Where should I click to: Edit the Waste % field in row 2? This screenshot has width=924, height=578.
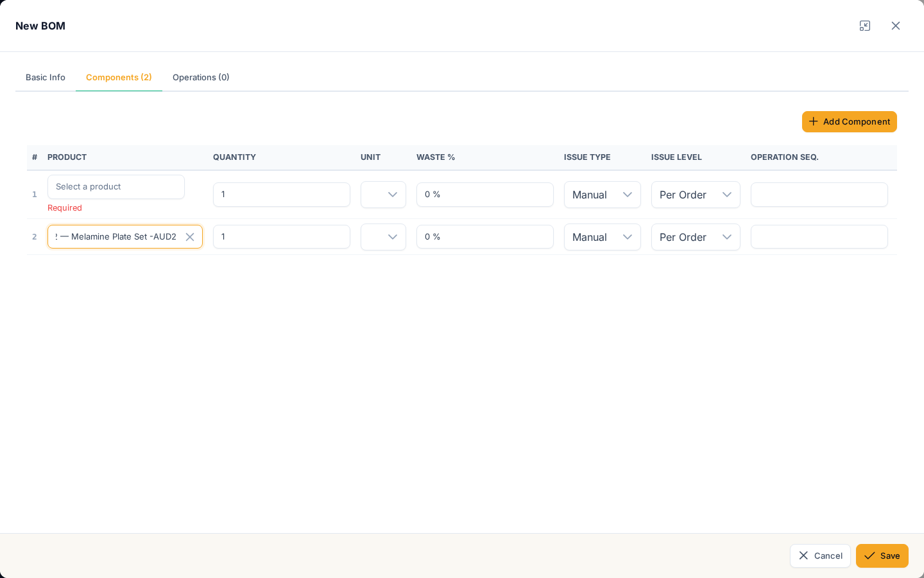[x=485, y=237]
